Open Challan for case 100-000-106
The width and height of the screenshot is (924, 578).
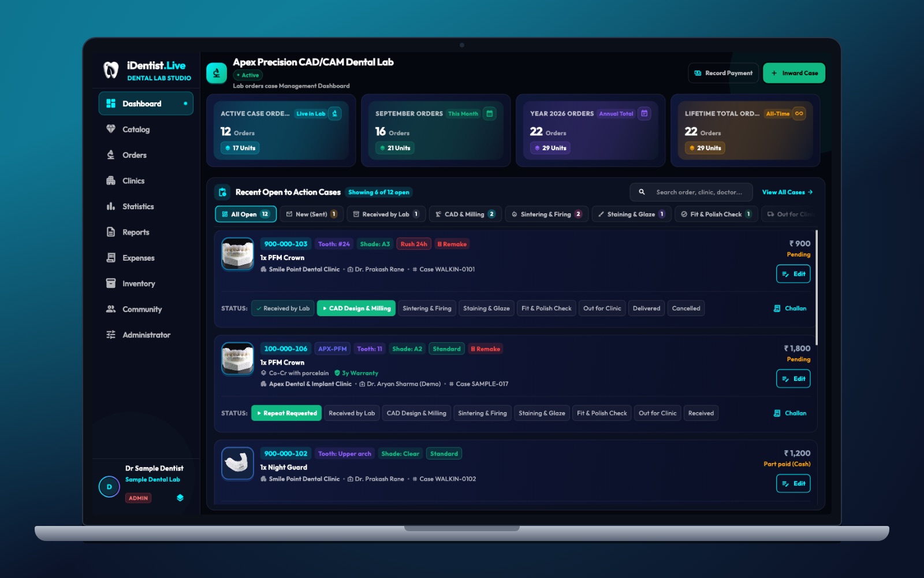click(x=790, y=413)
